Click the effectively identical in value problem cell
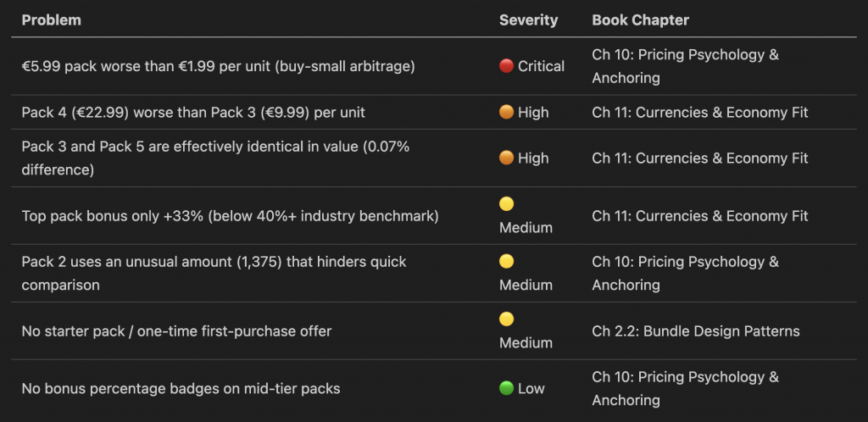 click(215, 158)
